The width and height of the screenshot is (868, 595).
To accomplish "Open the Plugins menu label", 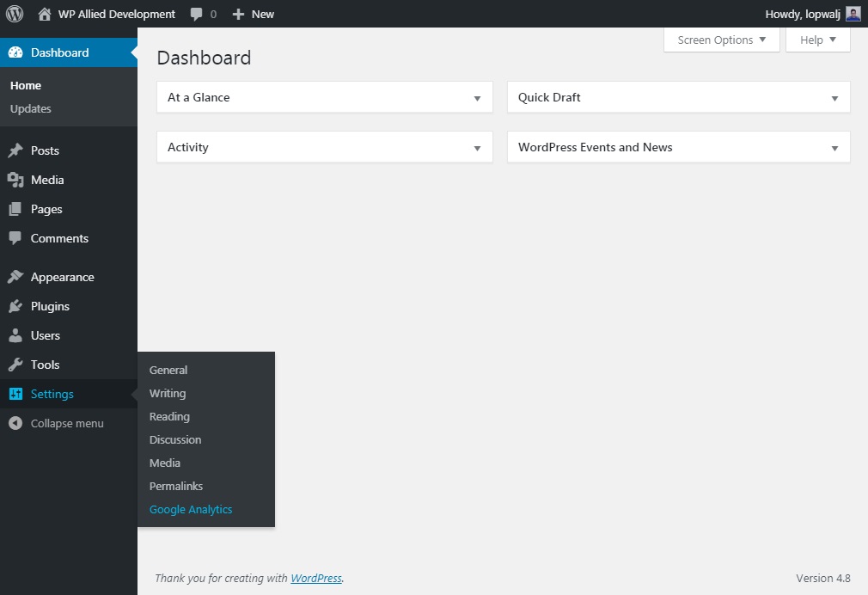I will [51, 306].
